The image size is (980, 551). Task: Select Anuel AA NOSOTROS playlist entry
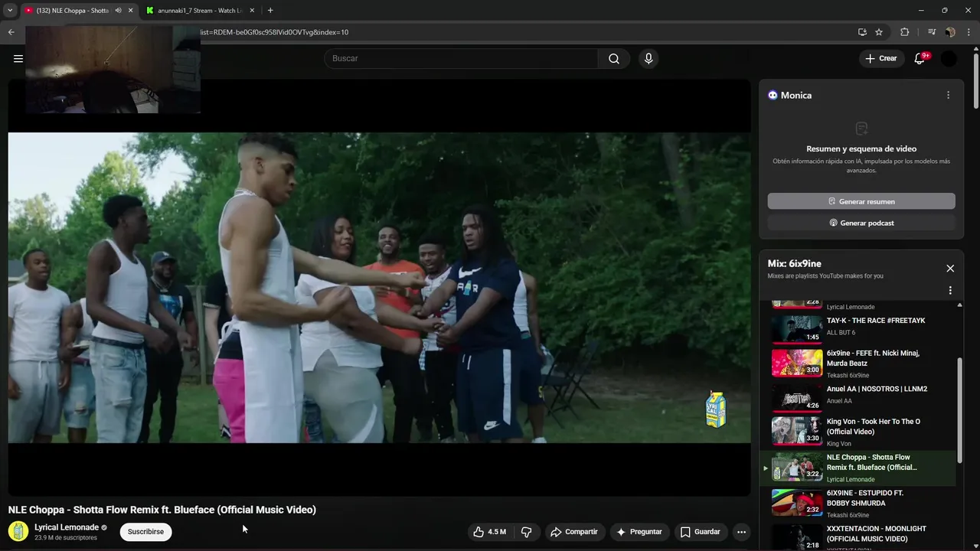pos(857,399)
